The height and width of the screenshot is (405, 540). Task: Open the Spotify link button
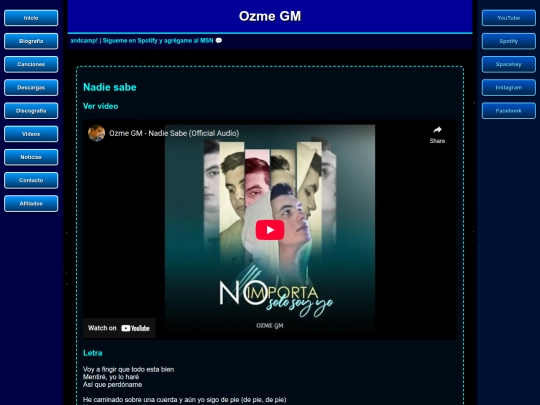[x=509, y=41]
